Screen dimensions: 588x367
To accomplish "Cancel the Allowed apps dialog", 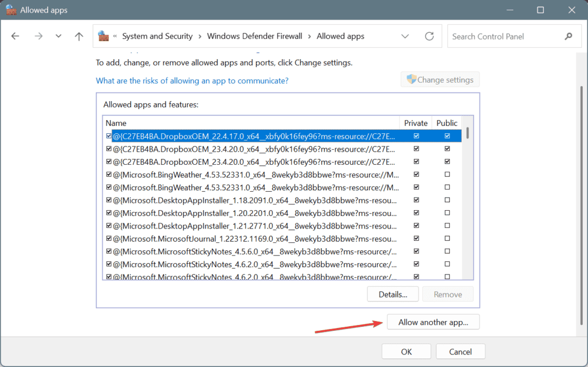I will [x=461, y=351].
